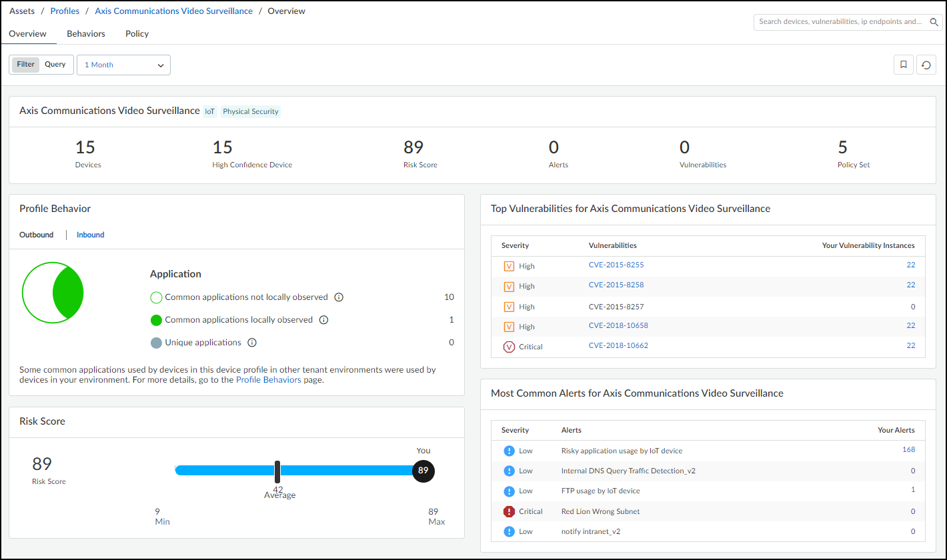This screenshot has height=560, width=947.
Task: Click High severity icon for CVE-2018-10658
Action: 509,327
